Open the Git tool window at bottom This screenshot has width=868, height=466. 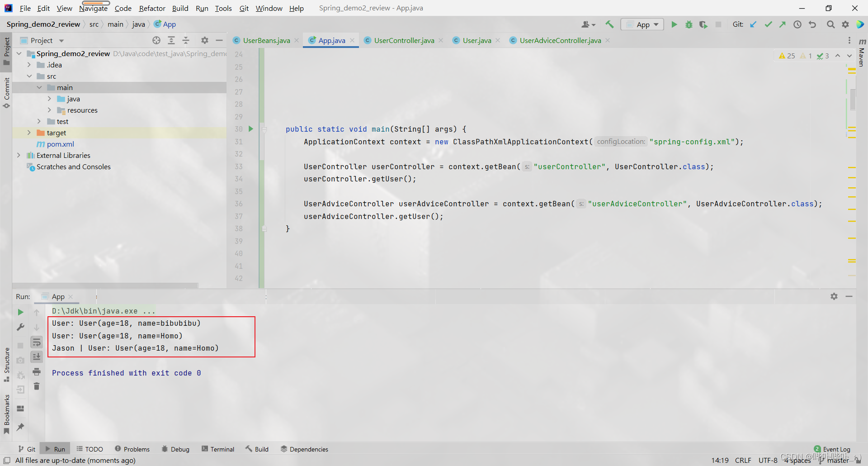coord(27,449)
